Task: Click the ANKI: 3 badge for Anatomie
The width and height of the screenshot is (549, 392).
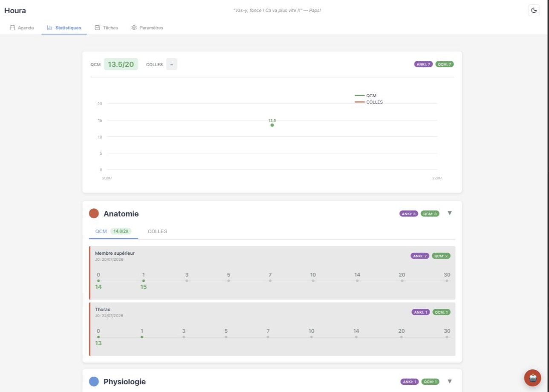Action: click(x=409, y=213)
